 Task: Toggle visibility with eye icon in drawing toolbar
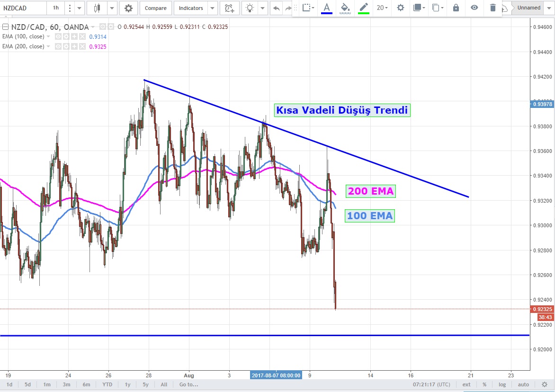click(x=474, y=8)
